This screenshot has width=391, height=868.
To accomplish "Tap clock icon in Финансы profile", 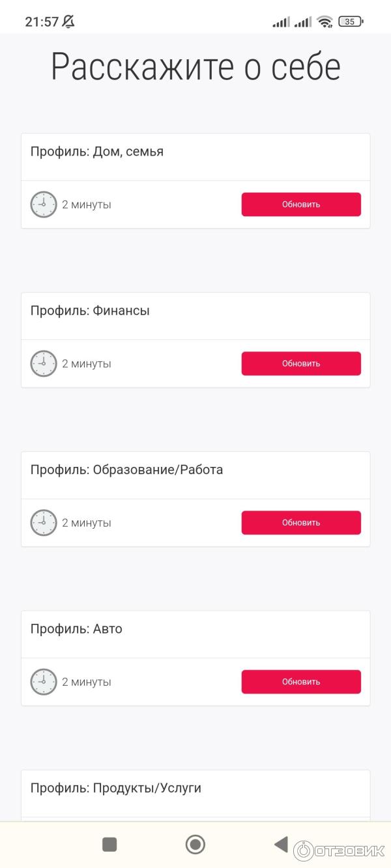I will [44, 363].
